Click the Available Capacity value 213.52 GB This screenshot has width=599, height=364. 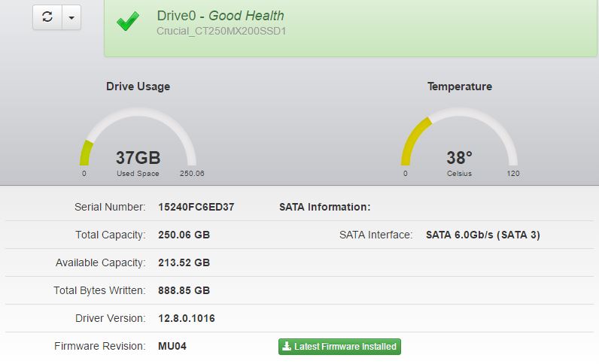[184, 262]
